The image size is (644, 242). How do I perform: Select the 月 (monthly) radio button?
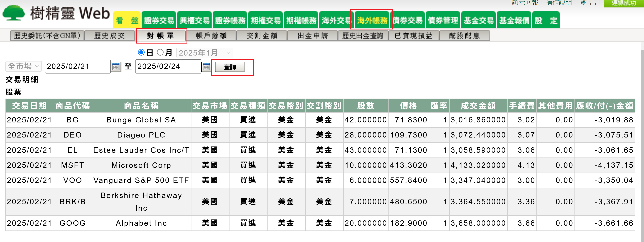pos(160,52)
